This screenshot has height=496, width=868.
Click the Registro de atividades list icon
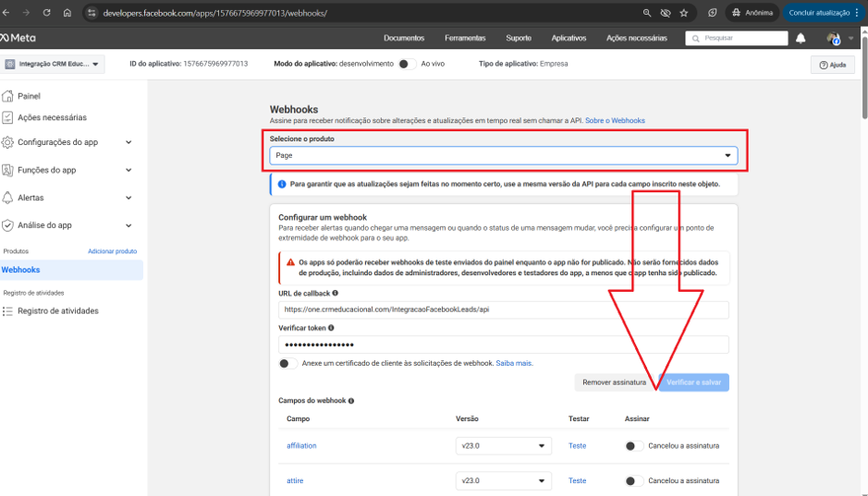point(7,310)
